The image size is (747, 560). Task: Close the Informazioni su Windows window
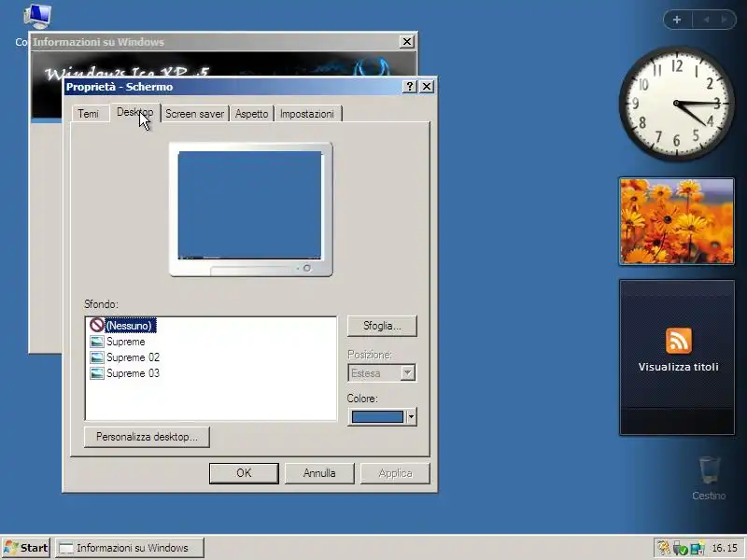[x=407, y=42]
